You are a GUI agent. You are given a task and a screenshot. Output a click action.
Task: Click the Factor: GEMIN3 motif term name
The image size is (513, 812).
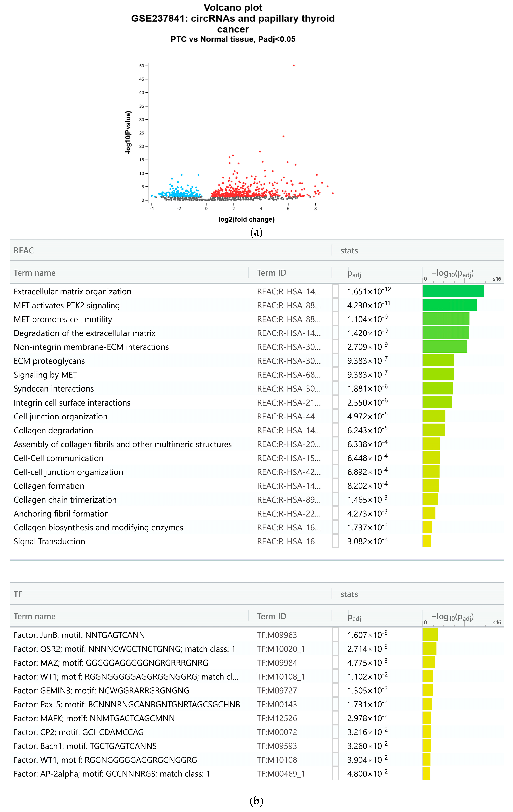(x=101, y=691)
